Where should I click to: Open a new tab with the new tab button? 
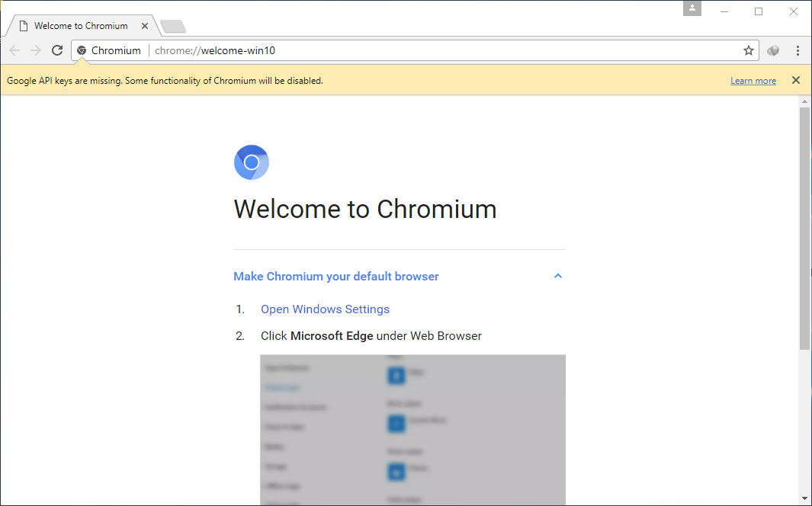pyautogui.click(x=173, y=27)
